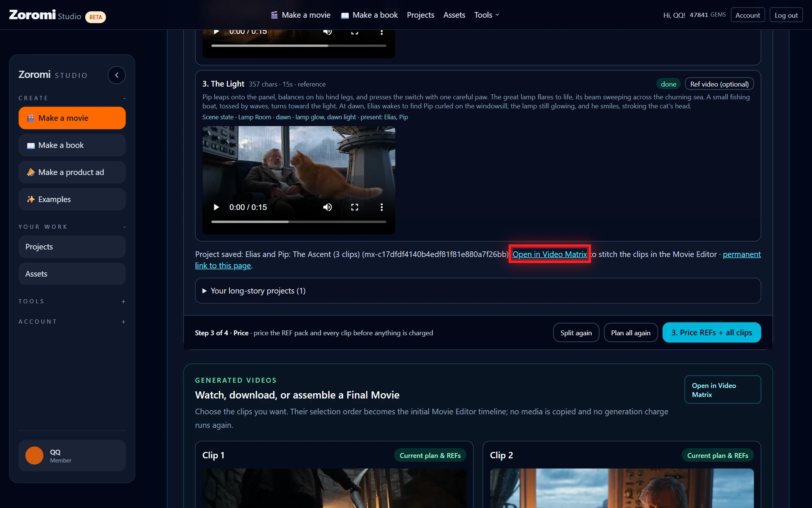Play The Light clip video
Image resolution: width=812 pixels, height=508 pixels.
click(x=216, y=207)
